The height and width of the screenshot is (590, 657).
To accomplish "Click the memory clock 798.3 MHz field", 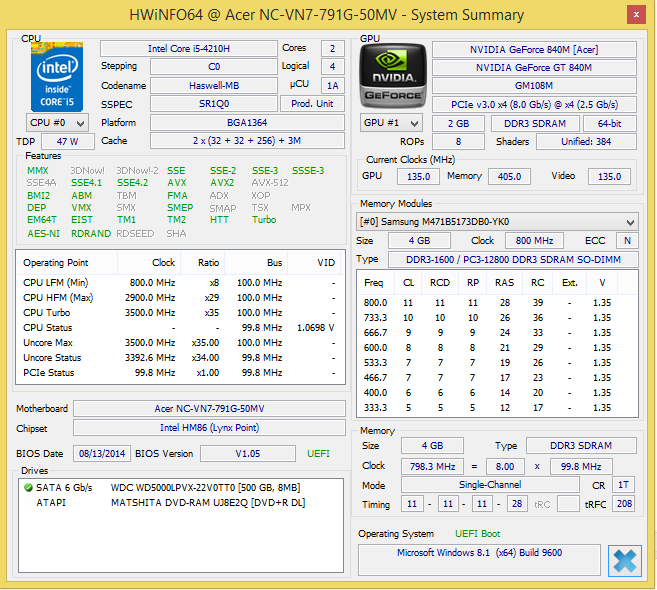I will tap(432, 466).
